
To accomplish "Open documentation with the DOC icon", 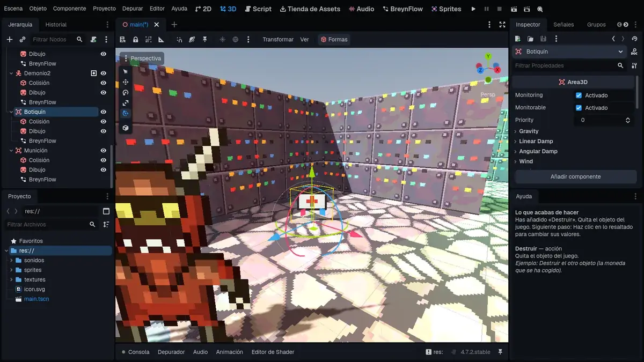I will tap(635, 51).
